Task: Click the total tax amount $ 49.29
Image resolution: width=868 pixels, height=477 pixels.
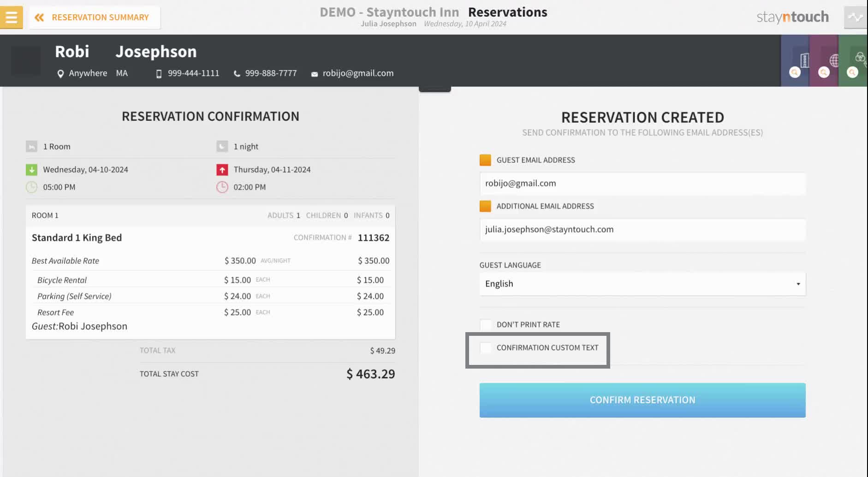Action: coord(382,351)
